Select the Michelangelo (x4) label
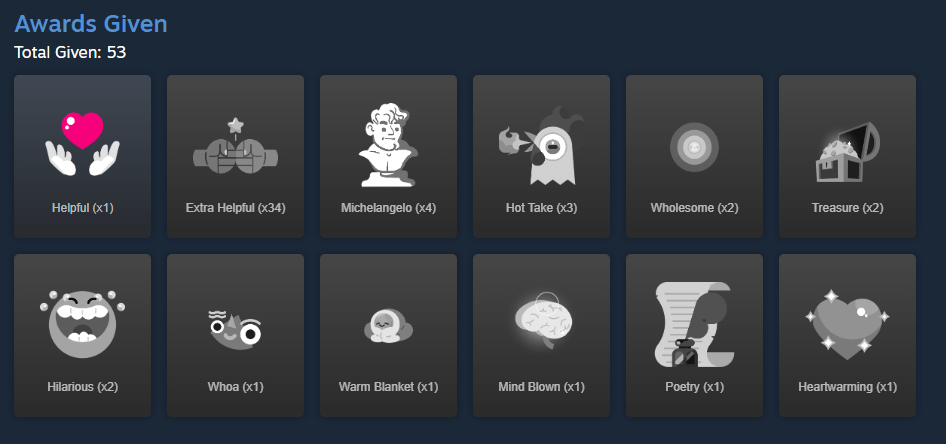Image resolution: width=946 pixels, height=444 pixels. click(x=389, y=208)
